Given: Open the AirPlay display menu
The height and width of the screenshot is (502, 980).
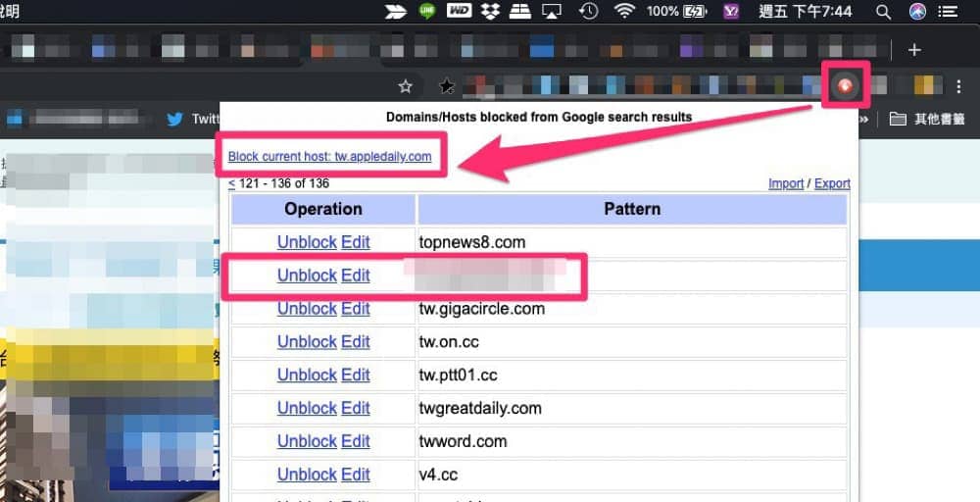Looking at the screenshot, I should click(x=551, y=11).
